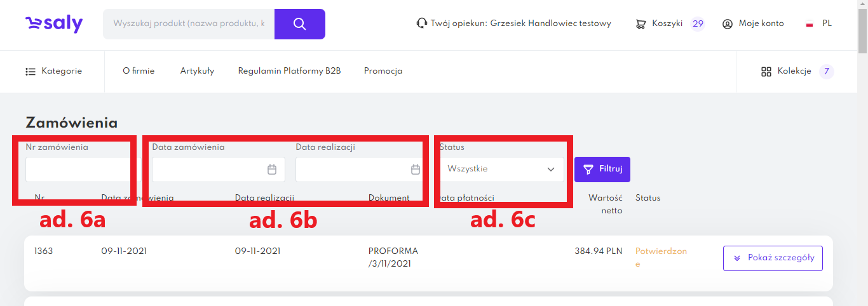The image size is (868, 306).
Task: Expand order 1363 with Pokaż szczegóły
Action: pos(773,258)
